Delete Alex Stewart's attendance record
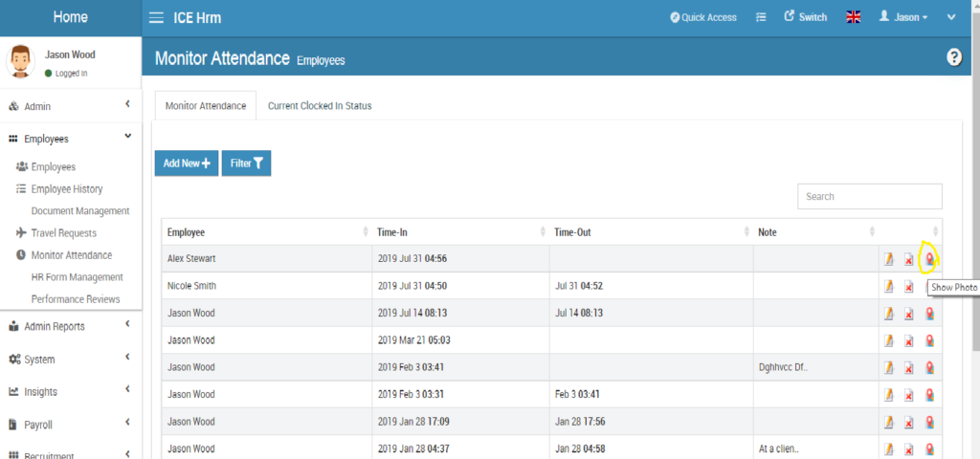Viewport: 980px width, 459px height. (x=909, y=259)
